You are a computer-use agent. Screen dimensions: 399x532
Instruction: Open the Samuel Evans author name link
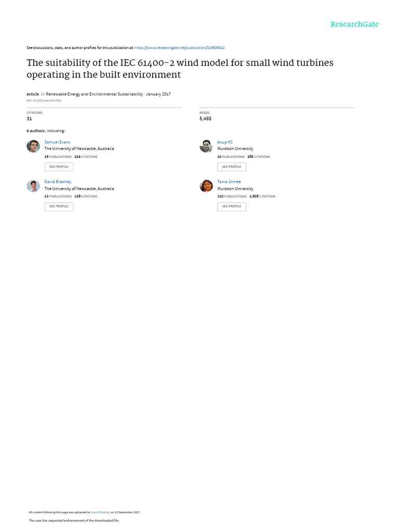(x=57, y=142)
